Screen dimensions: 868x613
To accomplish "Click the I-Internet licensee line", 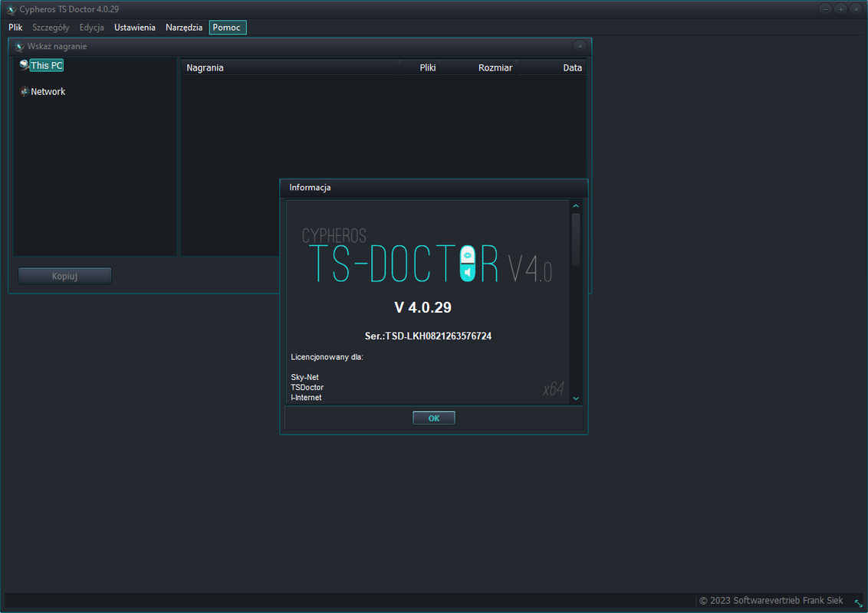I will click(x=306, y=397).
